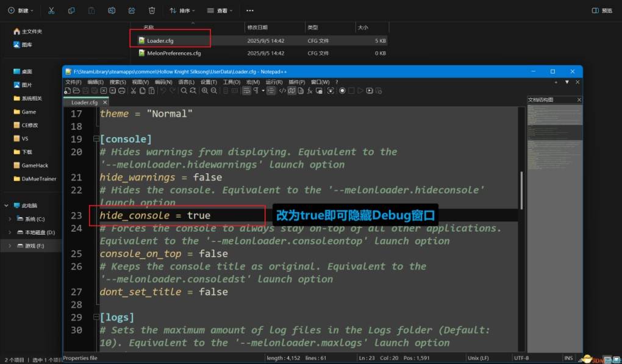Click the Unix (LF) line ending indicator
The height and width of the screenshot is (364, 622).
(x=479, y=358)
